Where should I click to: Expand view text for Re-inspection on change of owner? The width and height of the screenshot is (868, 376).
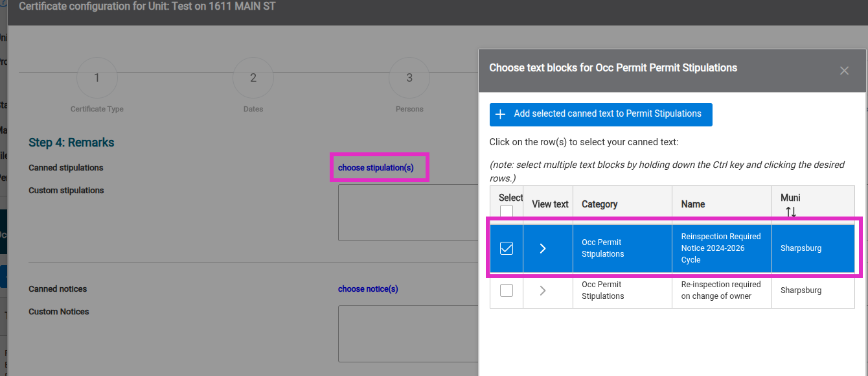click(x=543, y=290)
